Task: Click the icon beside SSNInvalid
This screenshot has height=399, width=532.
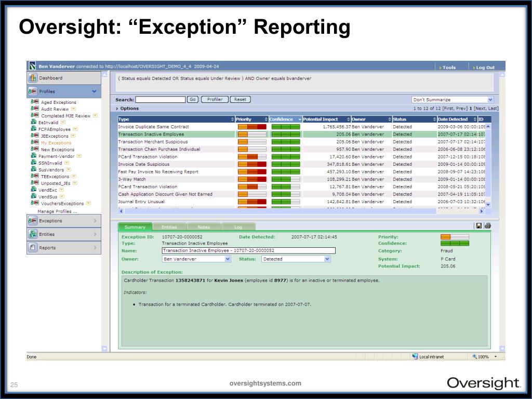Action: point(34,163)
